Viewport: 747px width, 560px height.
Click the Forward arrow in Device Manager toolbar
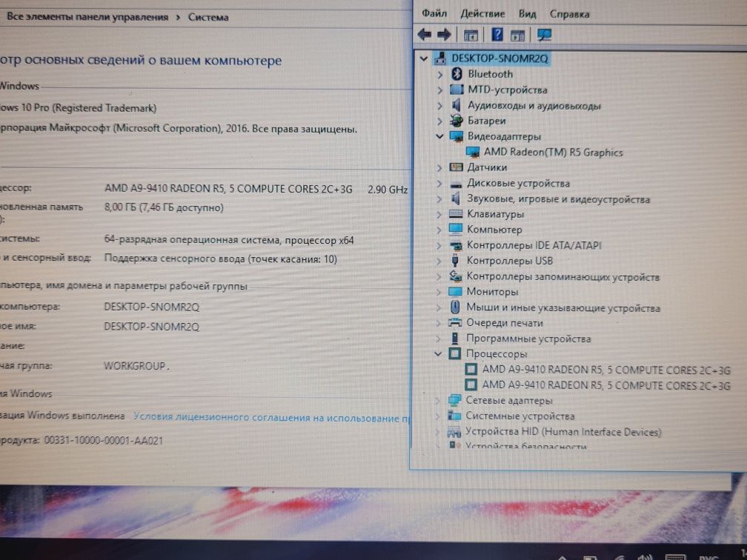[444, 34]
